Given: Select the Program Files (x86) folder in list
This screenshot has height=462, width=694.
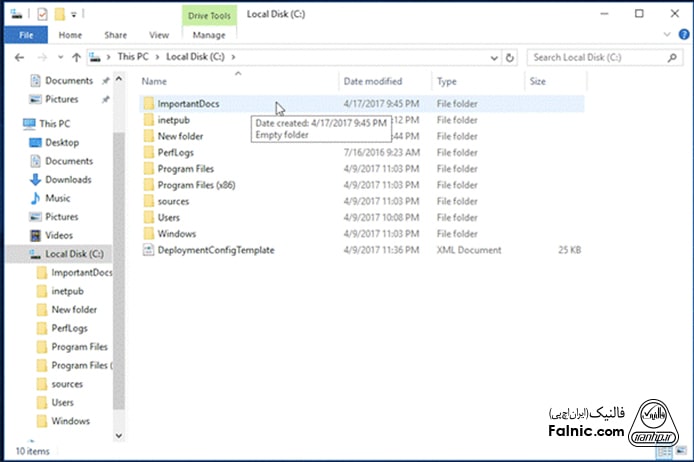Looking at the screenshot, I should coord(195,185).
